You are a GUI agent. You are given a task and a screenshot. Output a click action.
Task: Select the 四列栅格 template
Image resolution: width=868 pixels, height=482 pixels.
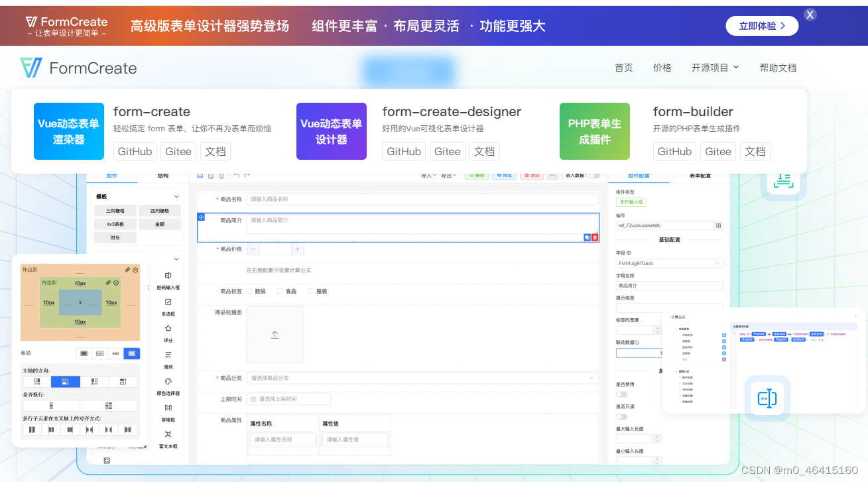point(160,211)
